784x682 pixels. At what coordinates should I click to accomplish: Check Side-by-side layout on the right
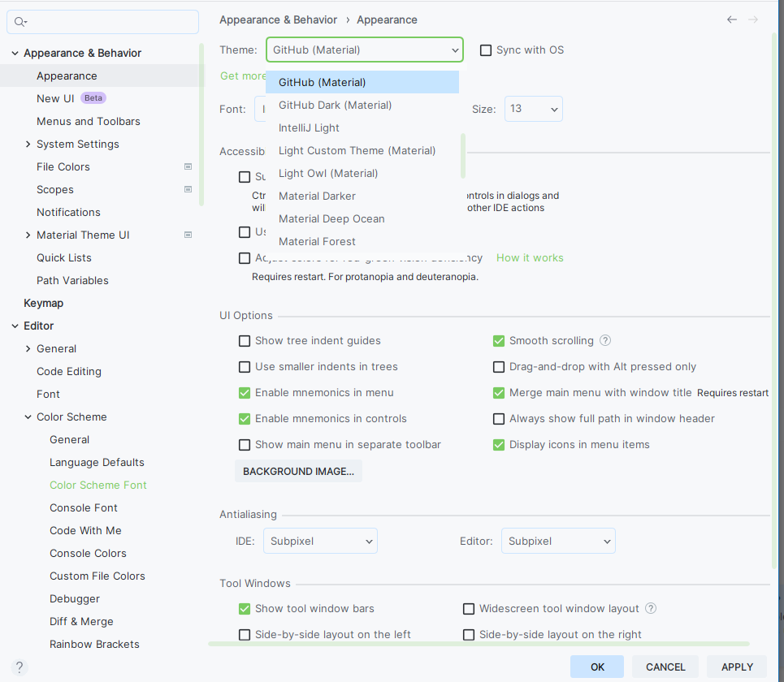pyautogui.click(x=469, y=635)
